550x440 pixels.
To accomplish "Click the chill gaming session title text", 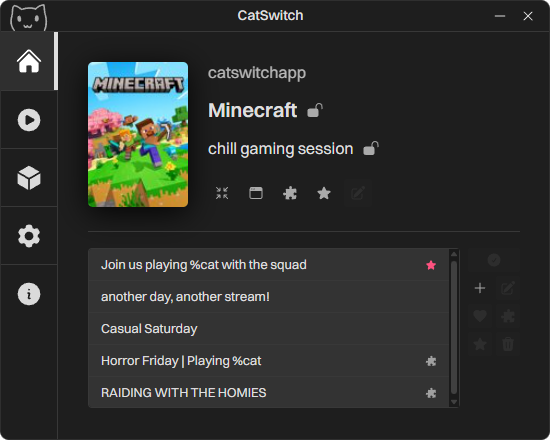I will (280, 149).
